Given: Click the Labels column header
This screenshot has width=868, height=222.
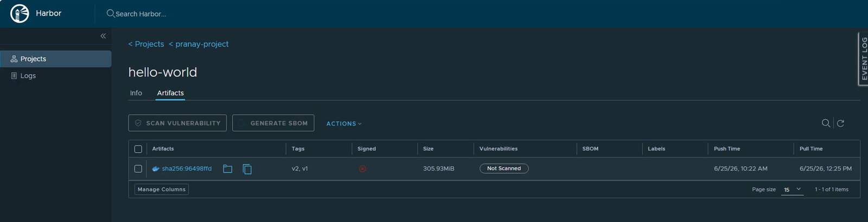Looking at the screenshot, I should [x=656, y=149].
